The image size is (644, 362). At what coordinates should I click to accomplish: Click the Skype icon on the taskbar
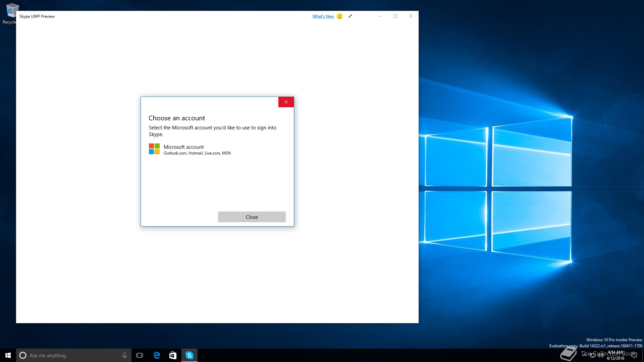pos(190,355)
